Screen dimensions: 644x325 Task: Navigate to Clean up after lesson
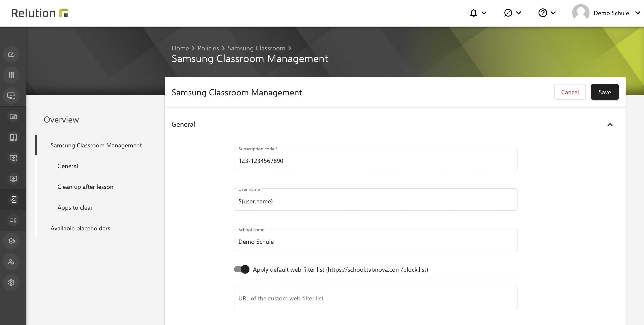[85, 186]
